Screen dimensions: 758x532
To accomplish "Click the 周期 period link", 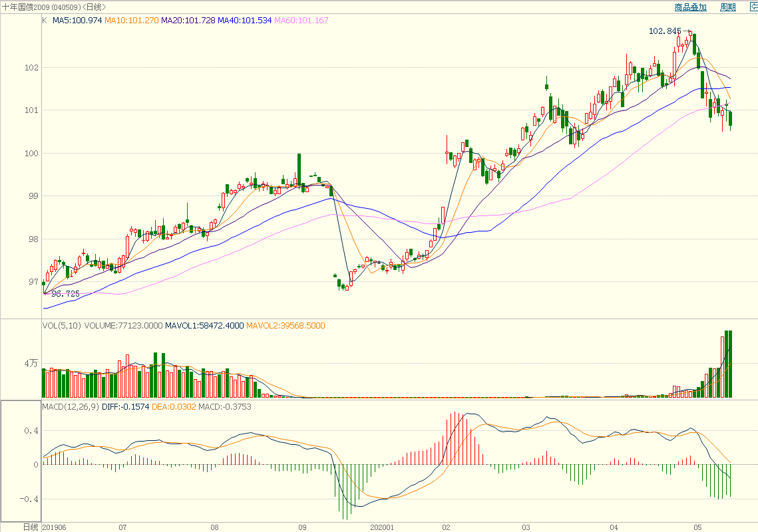I will coord(727,7).
